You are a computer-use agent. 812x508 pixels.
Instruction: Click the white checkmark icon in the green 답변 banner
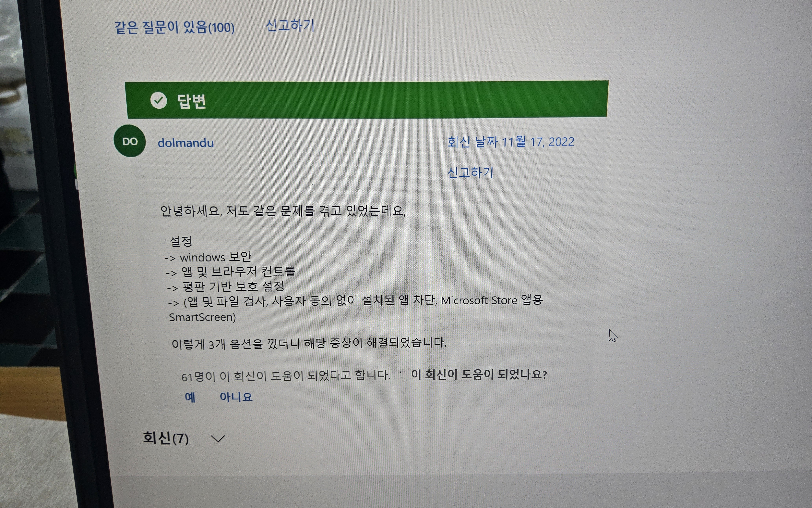(x=159, y=100)
